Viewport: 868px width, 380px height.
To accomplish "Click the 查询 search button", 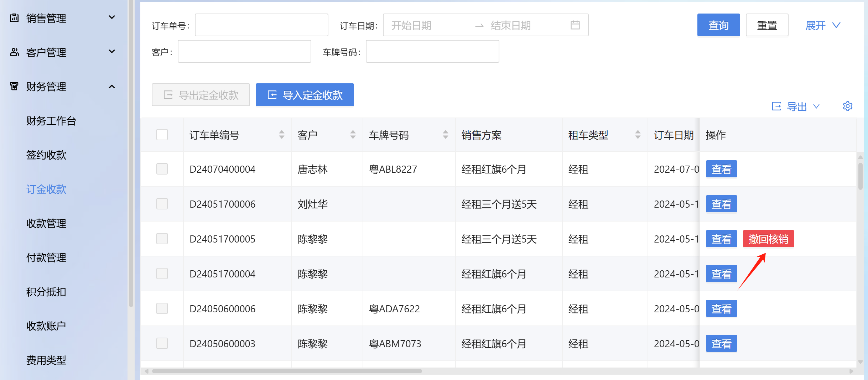I will [x=718, y=25].
